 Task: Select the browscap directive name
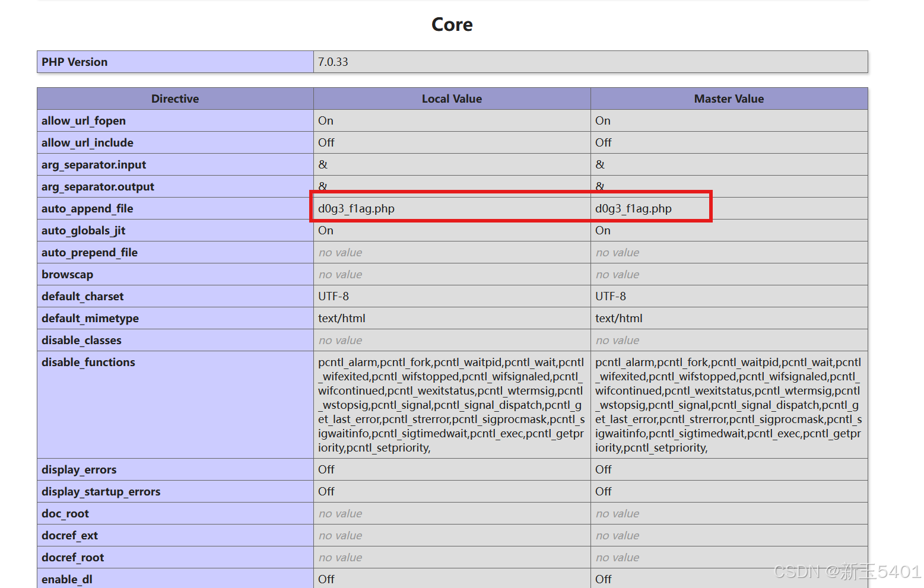(x=67, y=275)
